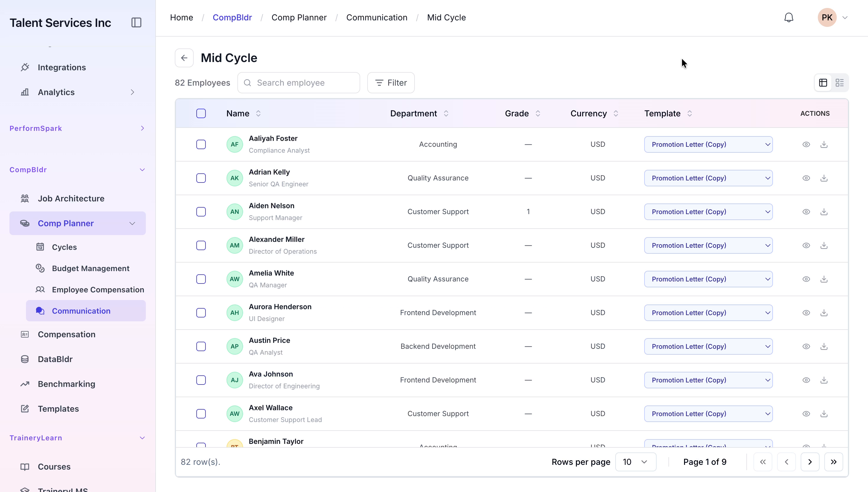Switch to the list view icon
This screenshot has height=492, width=868.
point(839,83)
